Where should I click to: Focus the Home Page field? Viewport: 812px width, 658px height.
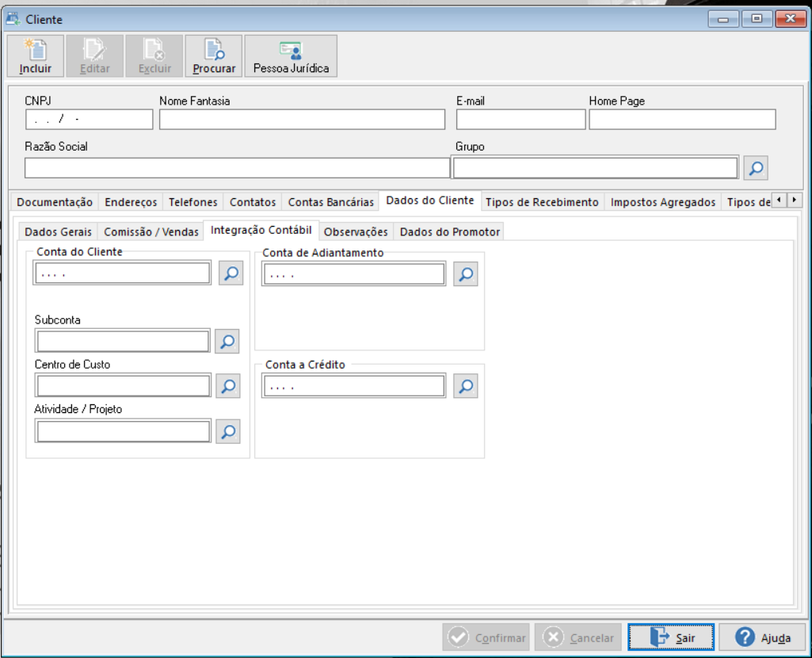pos(682,119)
